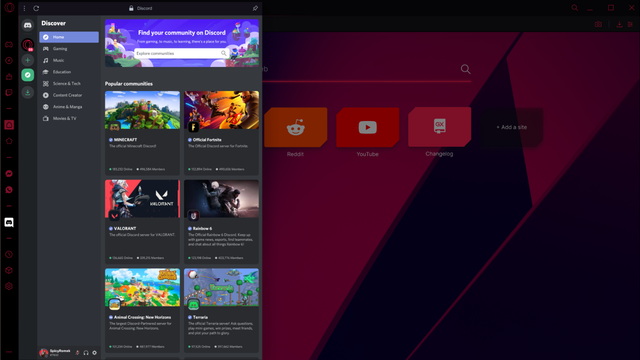Image resolution: width=640 pixels, height=360 pixels.
Task: Open the Reddit speed dial tile
Action: 295,127
